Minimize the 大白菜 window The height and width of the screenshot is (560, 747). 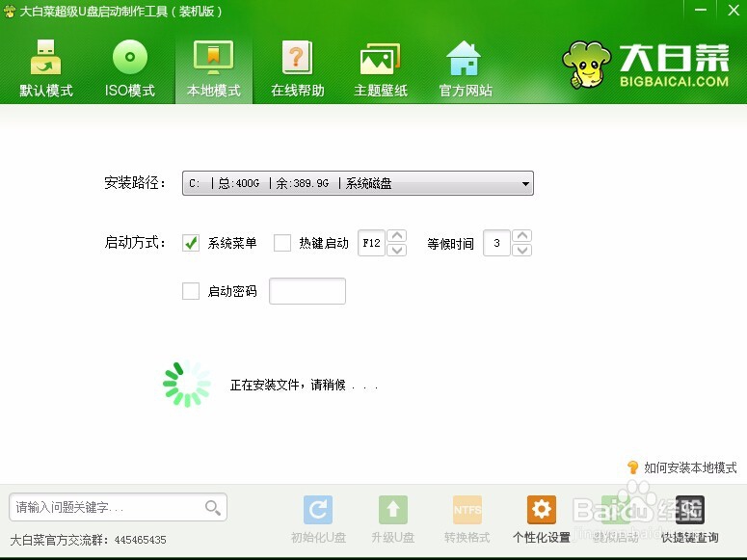pos(701,10)
